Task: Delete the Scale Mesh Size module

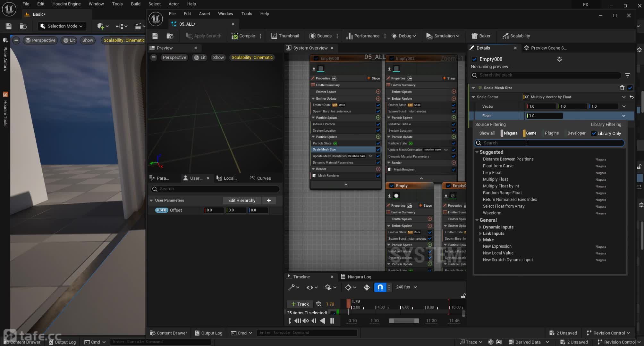Action: click(622, 88)
